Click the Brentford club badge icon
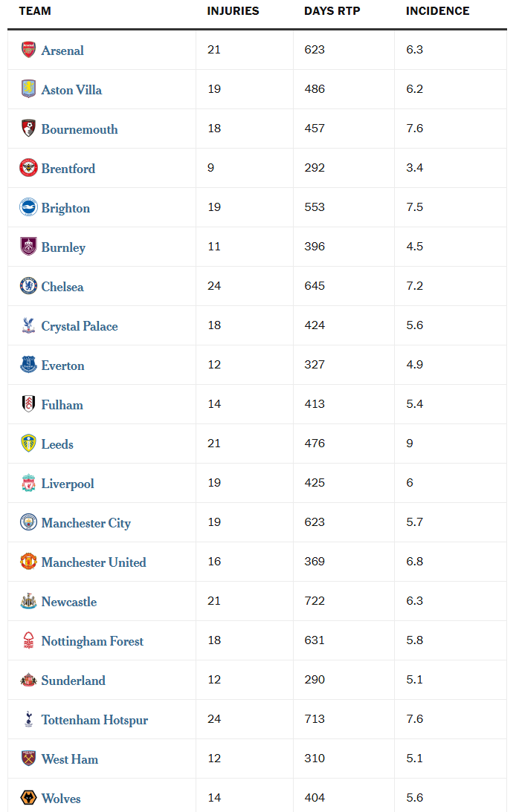Screen dimensions: 519x812 pos(28,168)
